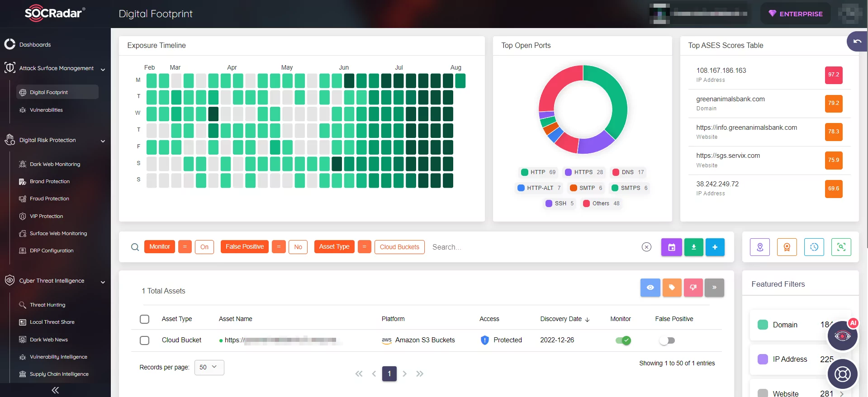This screenshot has width=868, height=397.
Task: Collapse Attack Surface Management menu section
Action: pyautogui.click(x=103, y=69)
